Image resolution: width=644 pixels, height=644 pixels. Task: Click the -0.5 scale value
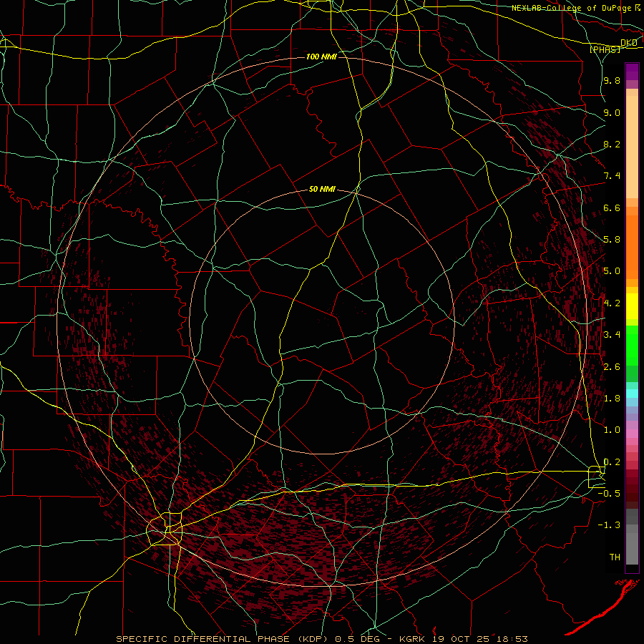pos(609,494)
